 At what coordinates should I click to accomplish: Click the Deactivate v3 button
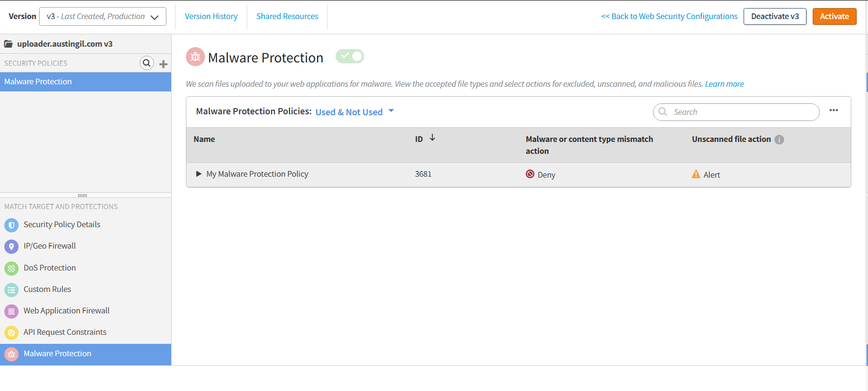[775, 17]
